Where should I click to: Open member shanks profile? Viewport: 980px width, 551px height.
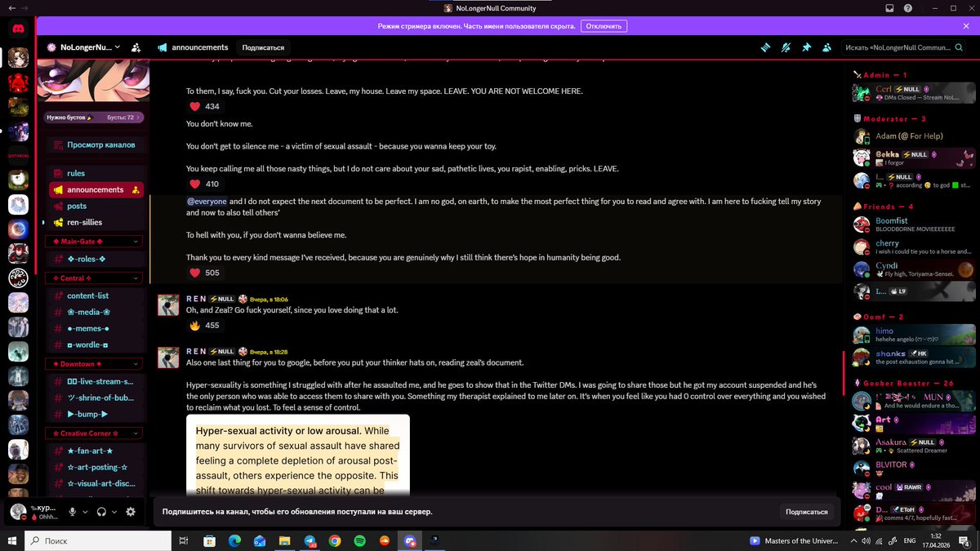coord(912,357)
